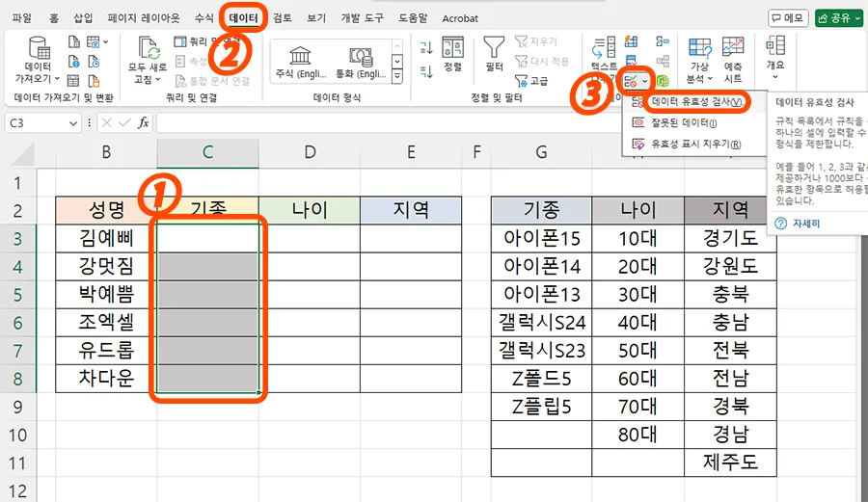The width and height of the screenshot is (868, 502).
Task: Expand the From Picture dropdown arrow
Action: click(x=106, y=42)
